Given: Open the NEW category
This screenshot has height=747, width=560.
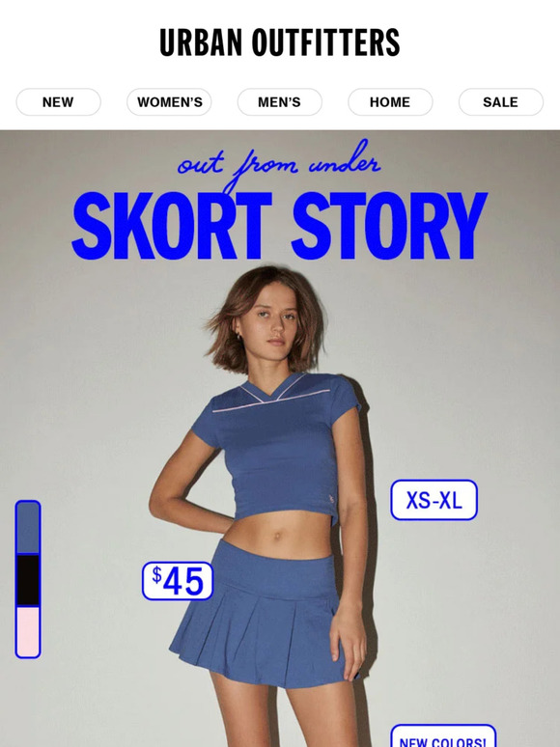Looking at the screenshot, I should tap(58, 102).
